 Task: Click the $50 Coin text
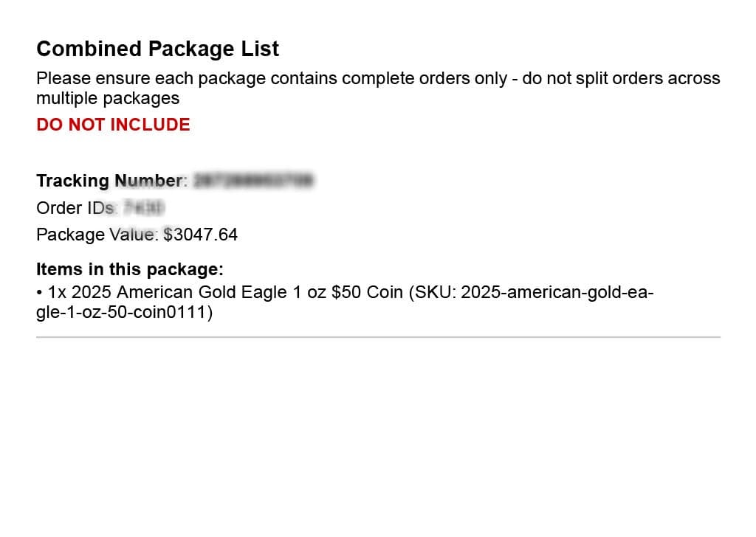coord(367,292)
